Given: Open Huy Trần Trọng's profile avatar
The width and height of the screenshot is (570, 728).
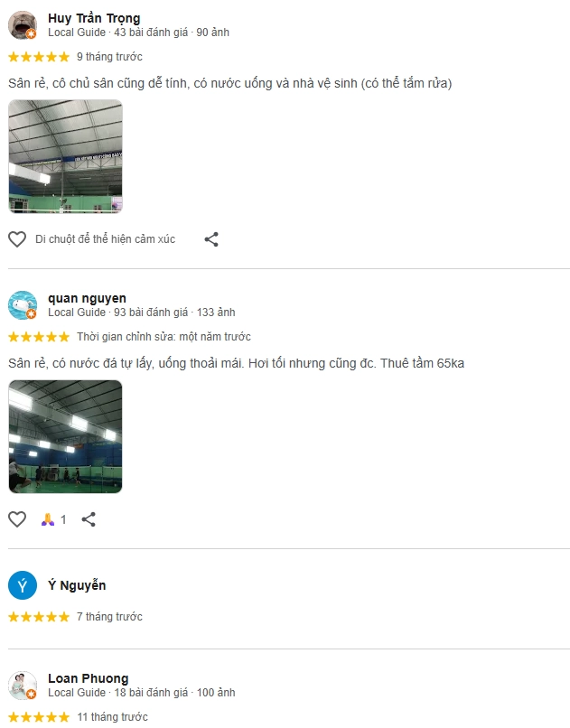Looking at the screenshot, I should tap(23, 25).
